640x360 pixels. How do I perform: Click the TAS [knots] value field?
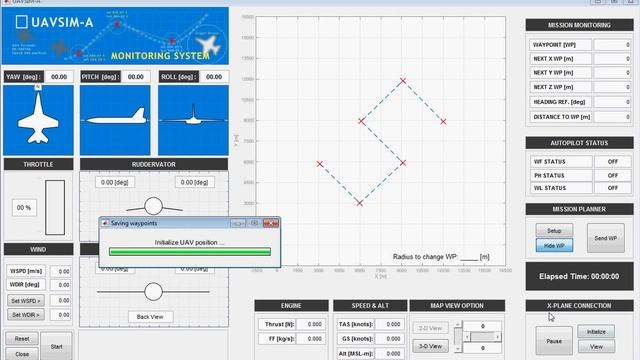(389, 324)
